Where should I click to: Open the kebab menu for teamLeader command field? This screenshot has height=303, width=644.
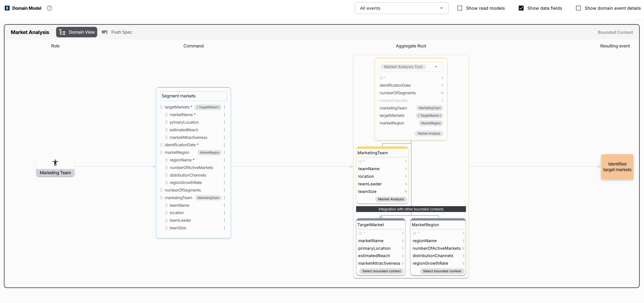pos(224,220)
